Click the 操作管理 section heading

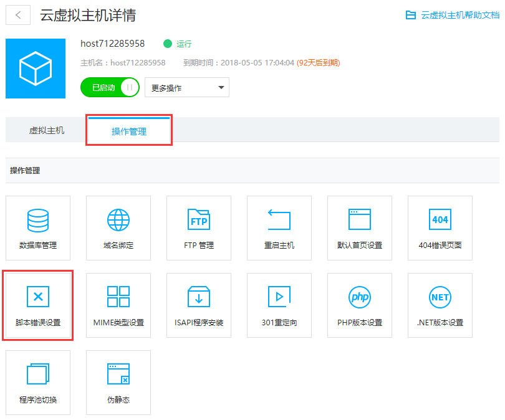pos(25,171)
